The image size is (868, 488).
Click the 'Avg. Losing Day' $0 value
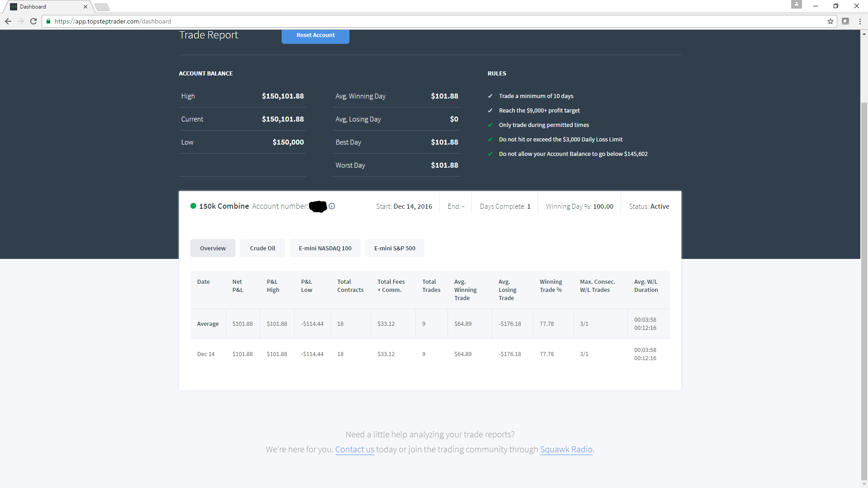coord(454,119)
